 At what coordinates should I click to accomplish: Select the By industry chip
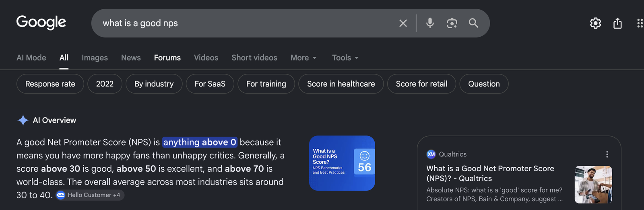point(154,84)
